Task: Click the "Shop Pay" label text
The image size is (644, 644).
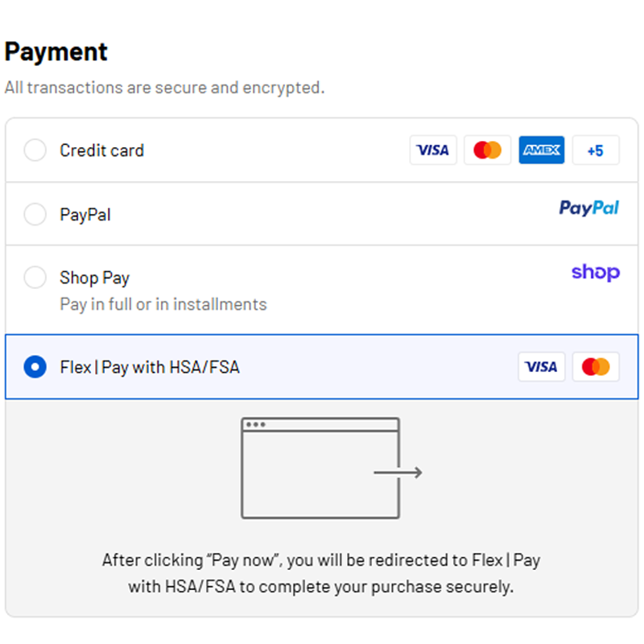Action: tap(94, 278)
